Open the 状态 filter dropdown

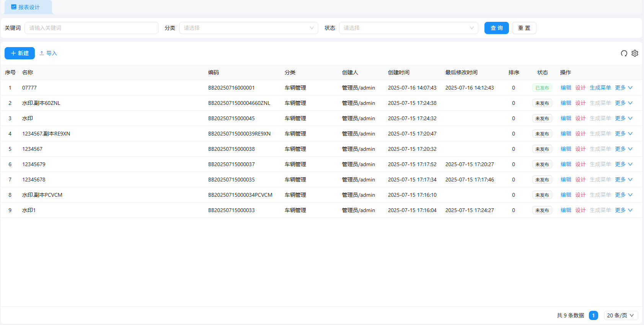click(408, 28)
